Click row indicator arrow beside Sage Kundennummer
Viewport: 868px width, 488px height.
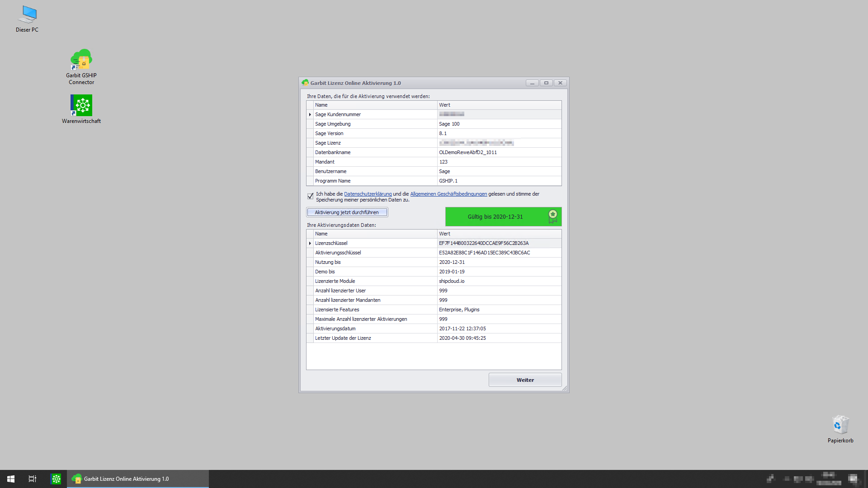click(310, 114)
